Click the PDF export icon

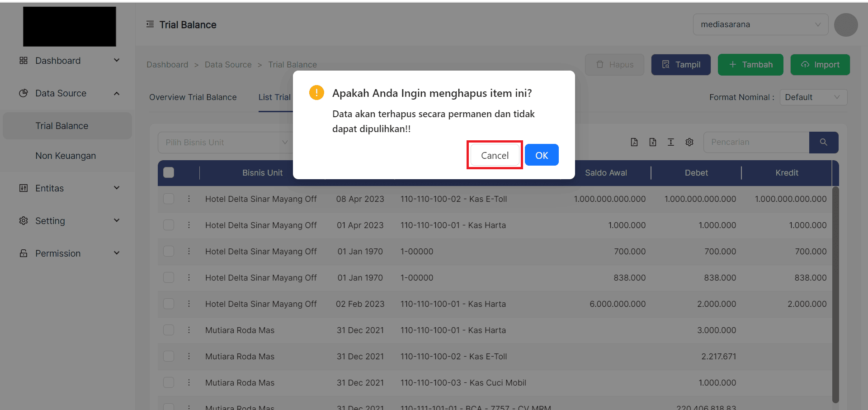(634, 142)
